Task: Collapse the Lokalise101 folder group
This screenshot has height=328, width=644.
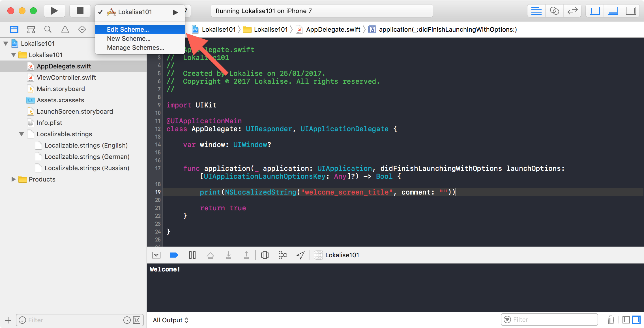Action: tap(14, 55)
